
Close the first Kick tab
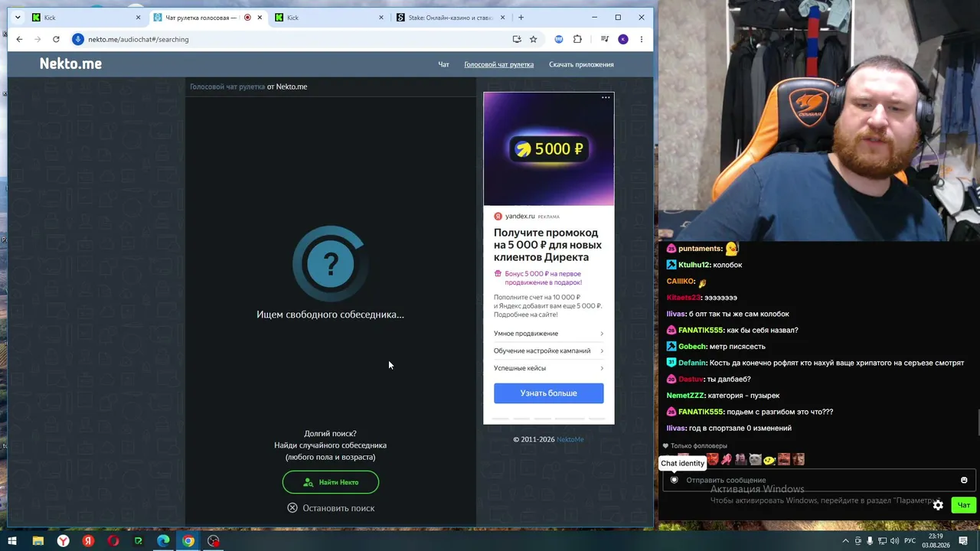click(139, 18)
